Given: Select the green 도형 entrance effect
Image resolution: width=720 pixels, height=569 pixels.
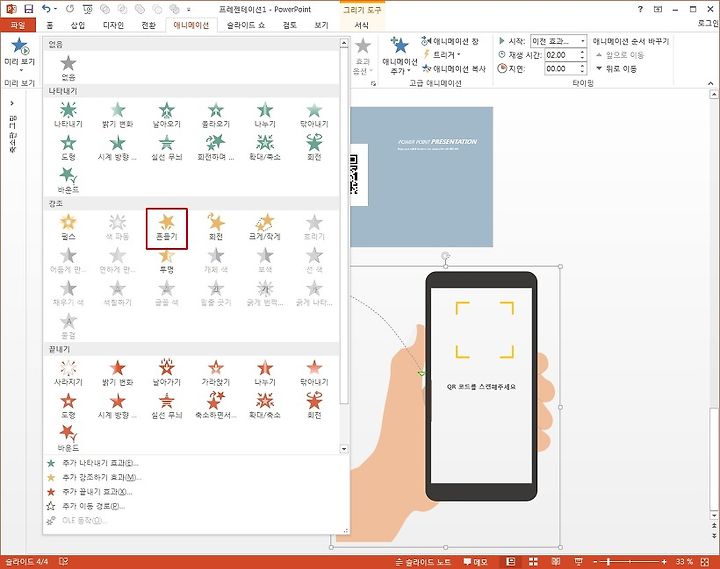Looking at the screenshot, I should point(68,148).
